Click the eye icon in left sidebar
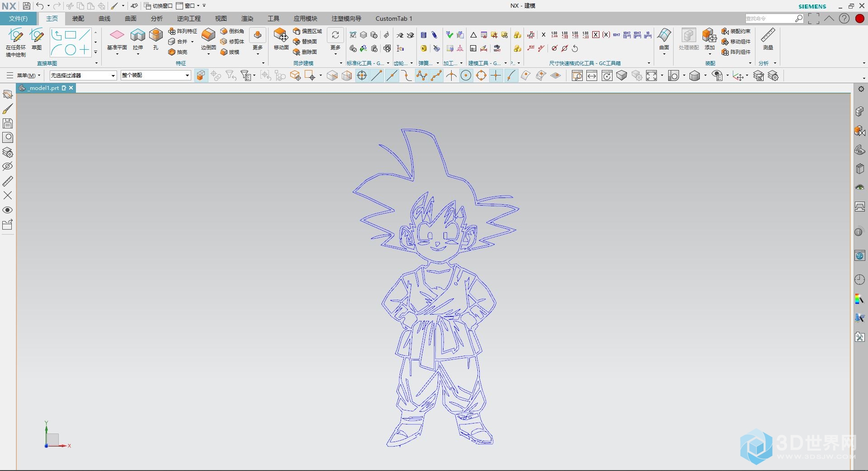 8,210
